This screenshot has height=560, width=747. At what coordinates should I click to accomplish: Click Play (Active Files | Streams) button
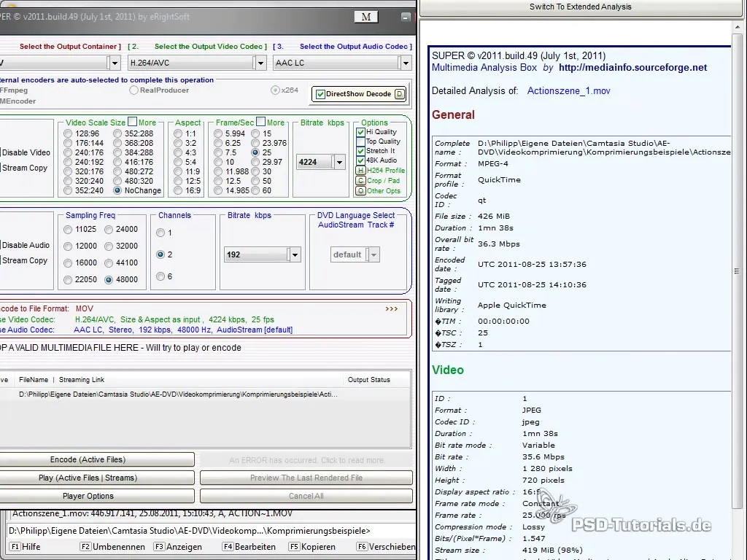click(88, 478)
